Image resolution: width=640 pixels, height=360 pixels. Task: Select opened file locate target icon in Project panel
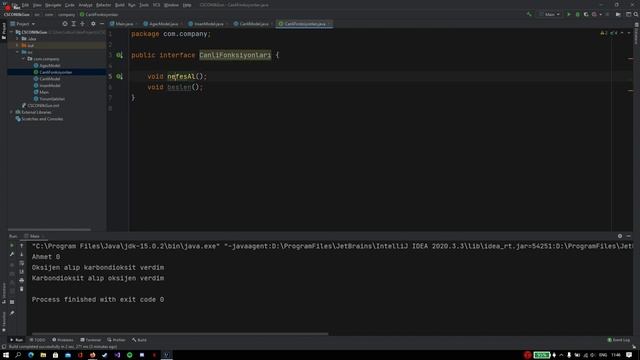[64, 24]
